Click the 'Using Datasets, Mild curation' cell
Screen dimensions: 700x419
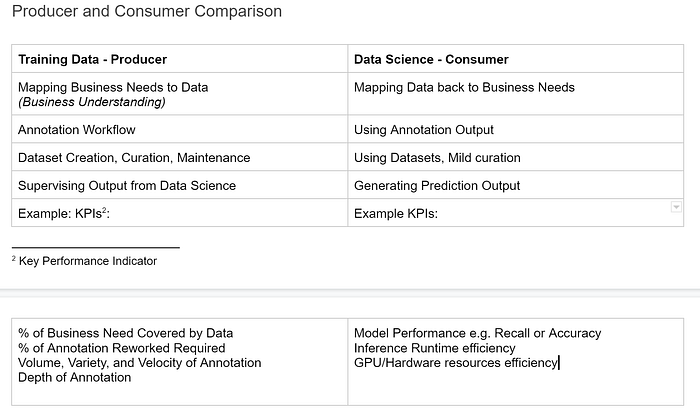pos(516,157)
